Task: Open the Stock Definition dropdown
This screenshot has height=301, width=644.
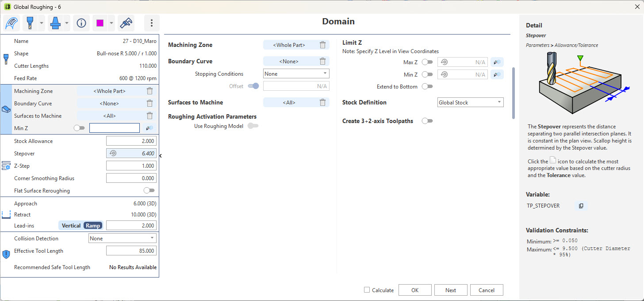Action: coord(471,103)
